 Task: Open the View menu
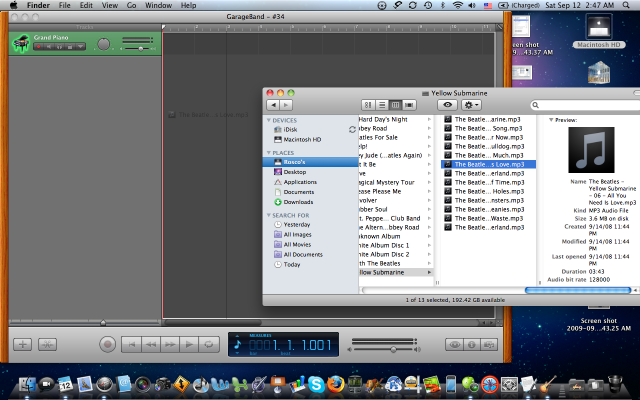(x=110, y=5)
